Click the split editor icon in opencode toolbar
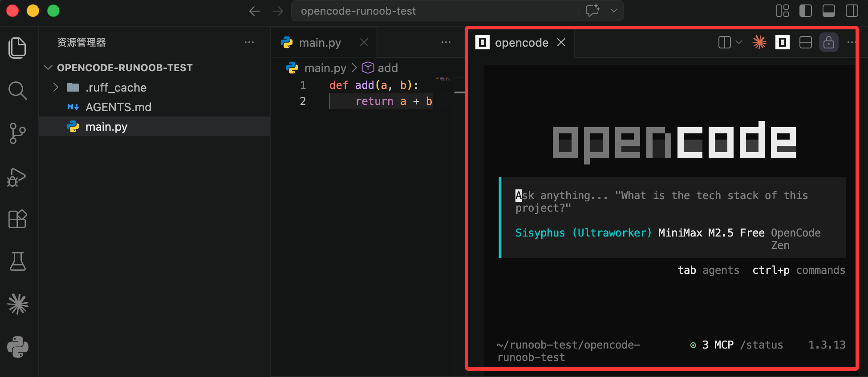 725,42
